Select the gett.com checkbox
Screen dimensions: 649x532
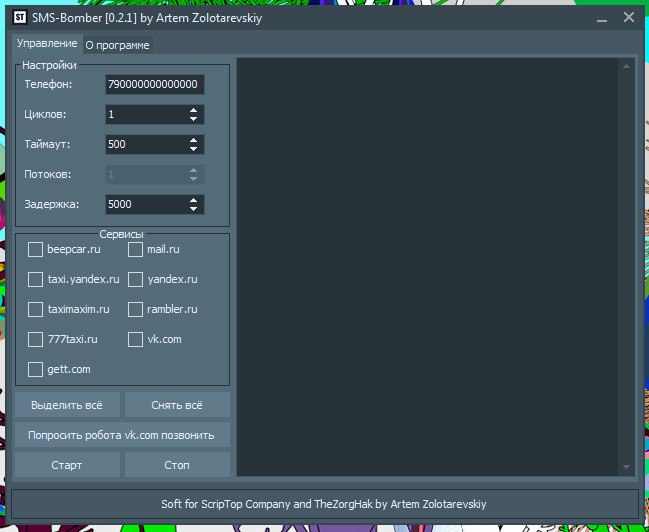click(x=36, y=369)
